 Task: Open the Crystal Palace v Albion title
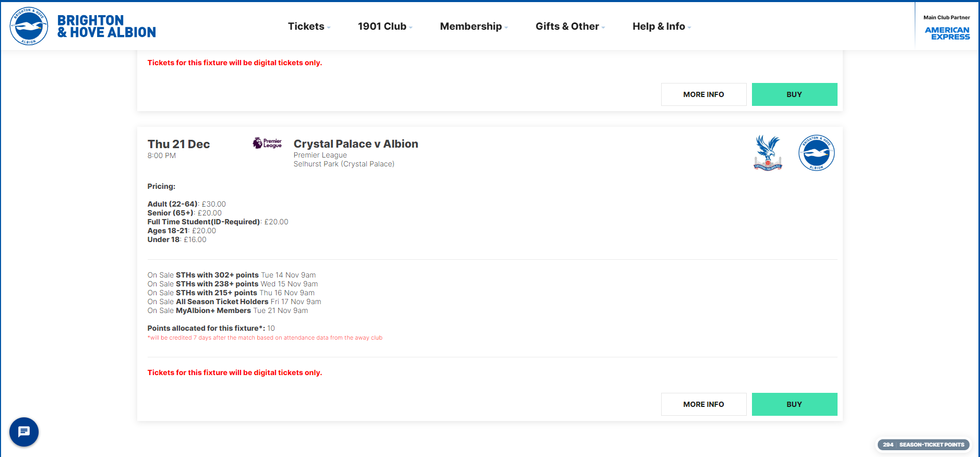point(356,144)
